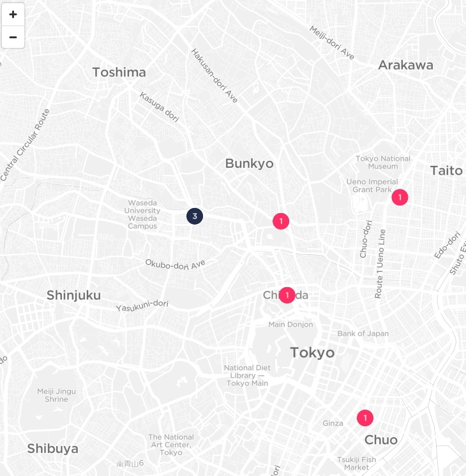Click the zoom out minus button
Viewport: 466px width, 476px height.
[x=13, y=37]
